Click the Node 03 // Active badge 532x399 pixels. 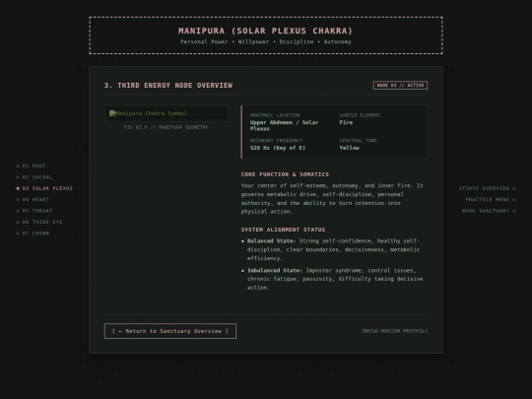[400, 85]
